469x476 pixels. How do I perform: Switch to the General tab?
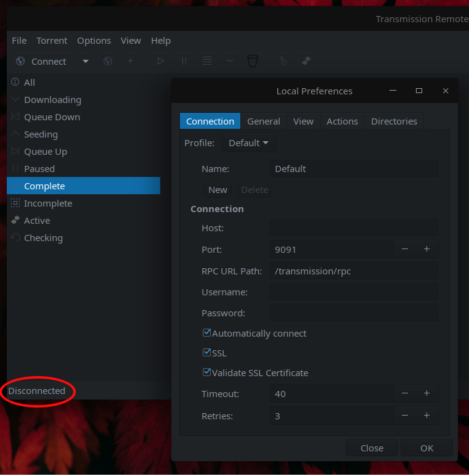264,121
